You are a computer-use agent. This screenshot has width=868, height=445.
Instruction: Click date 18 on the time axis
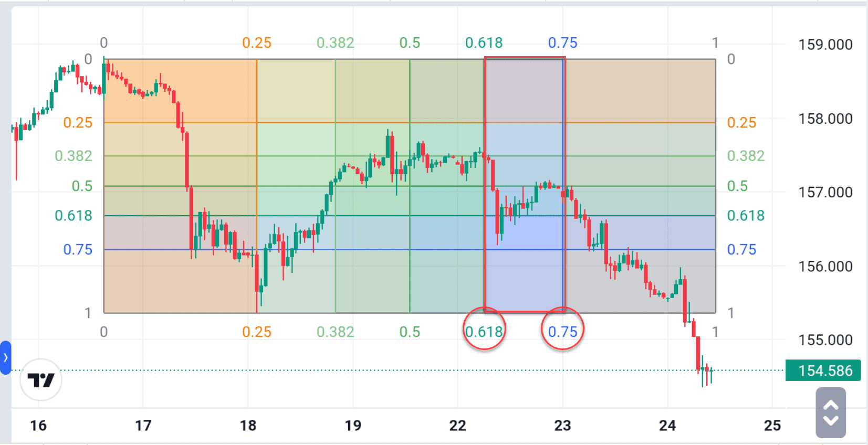pyautogui.click(x=248, y=425)
